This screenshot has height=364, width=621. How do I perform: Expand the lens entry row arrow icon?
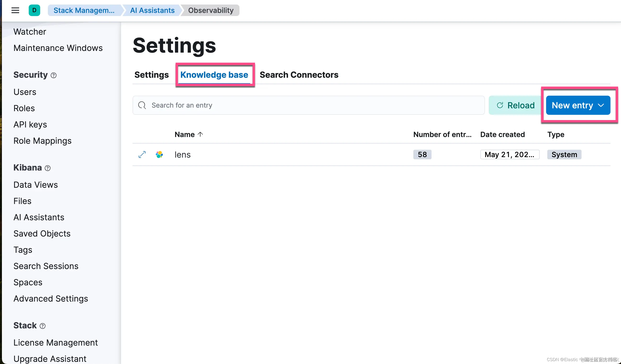click(x=142, y=154)
